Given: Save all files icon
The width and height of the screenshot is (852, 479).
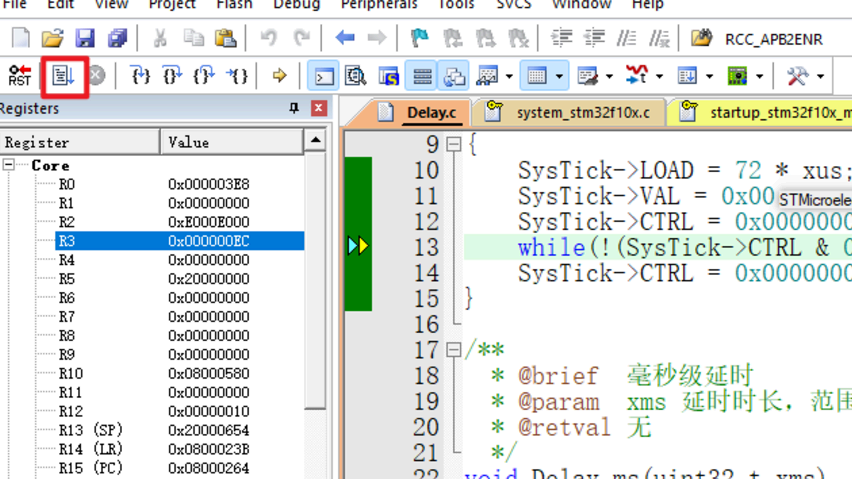Looking at the screenshot, I should [117, 38].
